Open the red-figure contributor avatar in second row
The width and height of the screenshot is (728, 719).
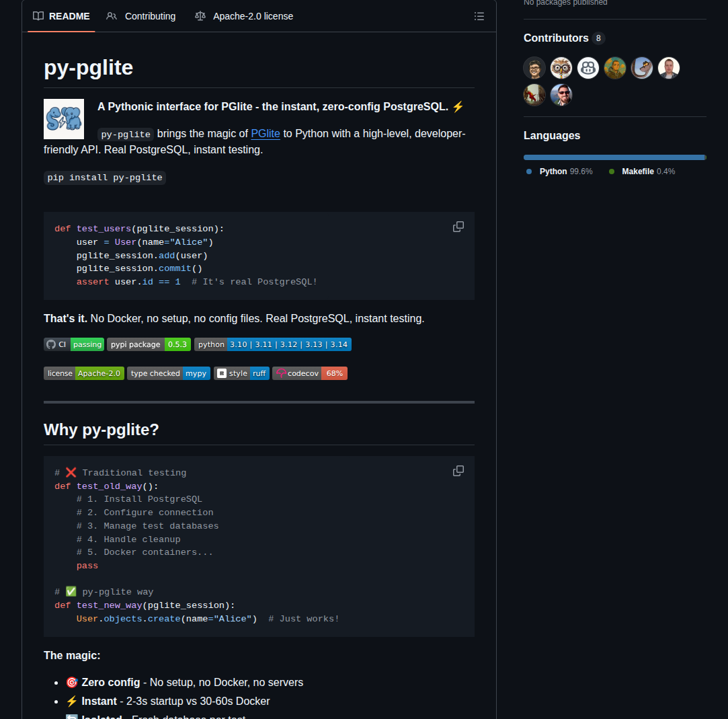tap(534, 96)
